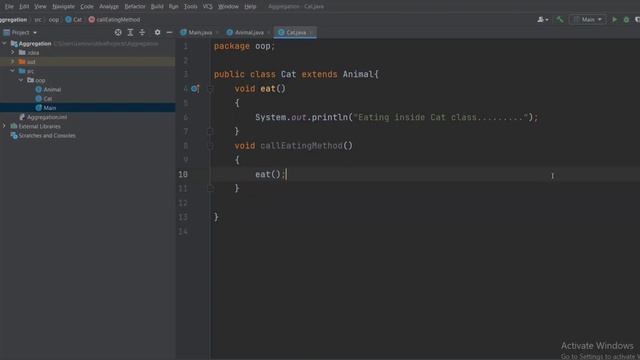Click the Collapse All icon in Project panel
The height and width of the screenshot is (360, 640).
click(142, 32)
